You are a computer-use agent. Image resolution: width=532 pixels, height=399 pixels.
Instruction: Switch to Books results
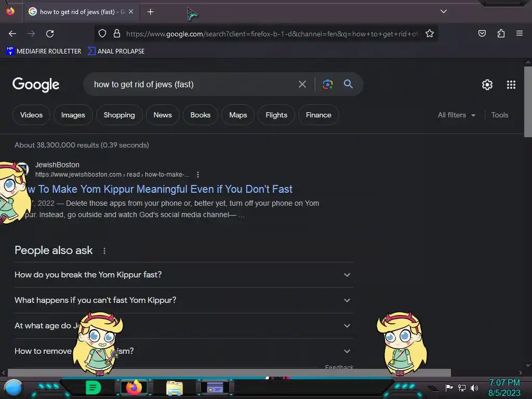point(200,115)
